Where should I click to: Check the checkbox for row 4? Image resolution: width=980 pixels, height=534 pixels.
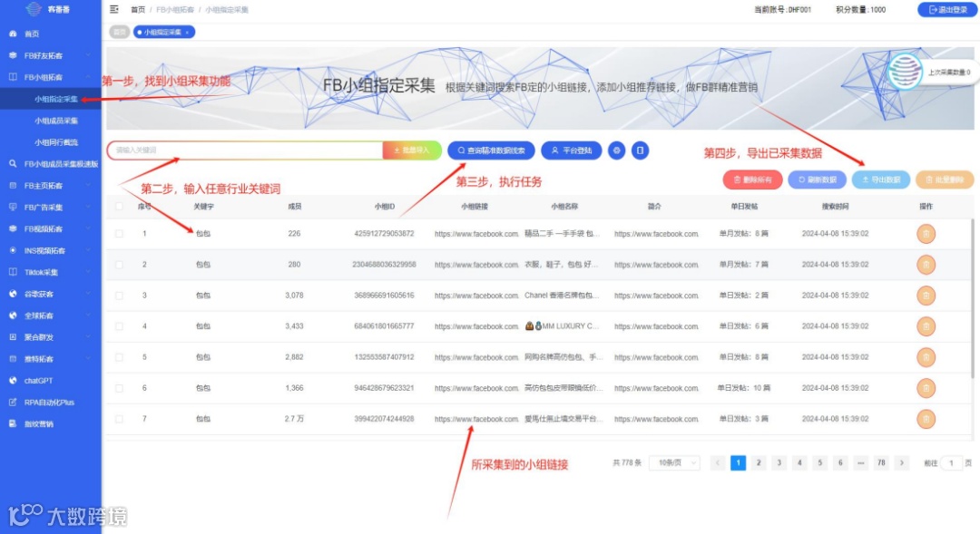point(119,326)
